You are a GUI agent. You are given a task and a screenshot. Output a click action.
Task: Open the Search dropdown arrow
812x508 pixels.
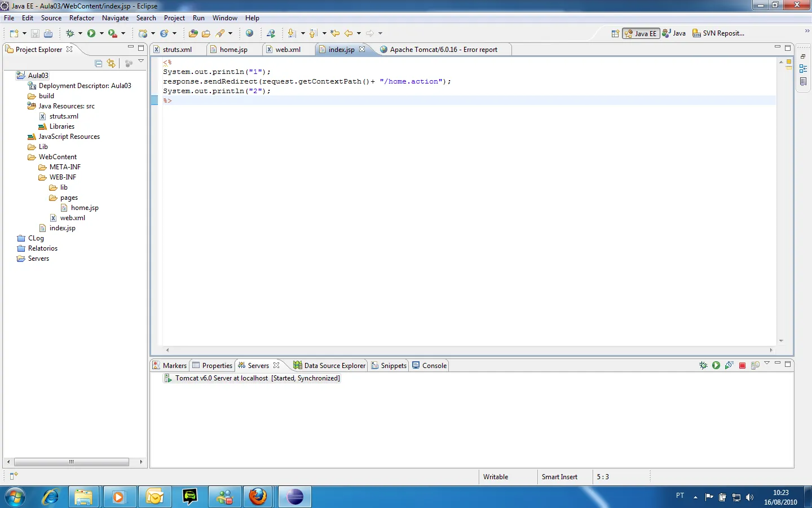pos(230,33)
